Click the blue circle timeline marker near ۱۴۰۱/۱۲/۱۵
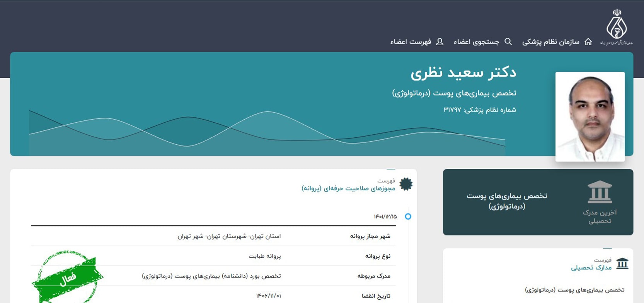 coord(408,216)
